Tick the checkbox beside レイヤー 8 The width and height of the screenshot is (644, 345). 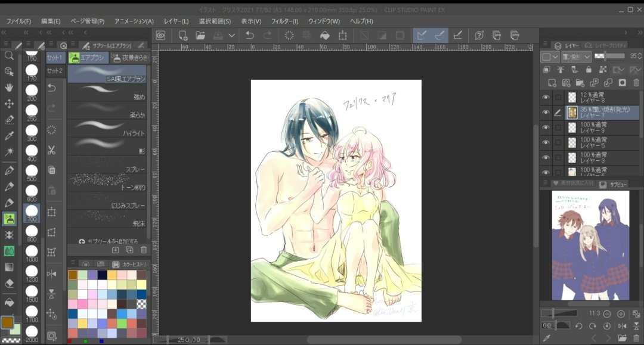pos(558,98)
